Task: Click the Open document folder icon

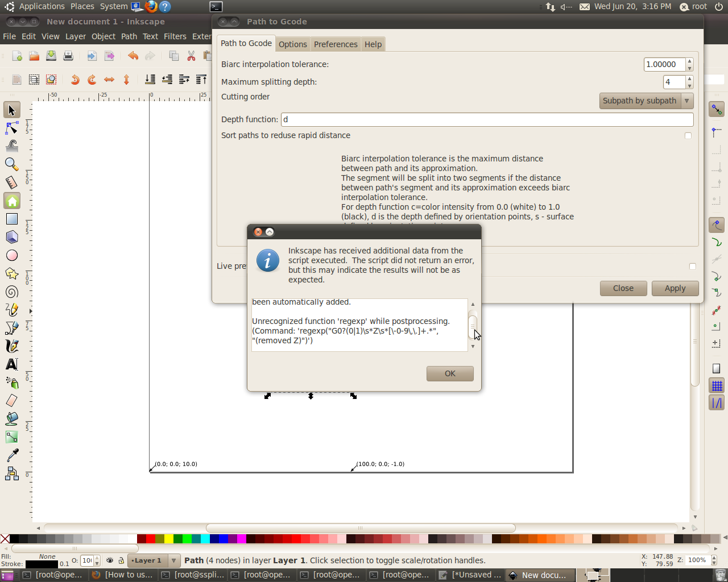Action: tap(34, 56)
